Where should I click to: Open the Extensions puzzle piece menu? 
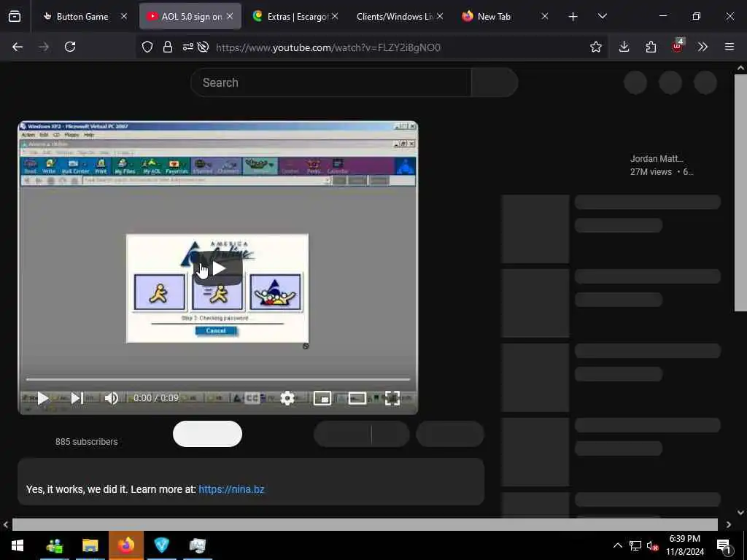(x=651, y=47)
